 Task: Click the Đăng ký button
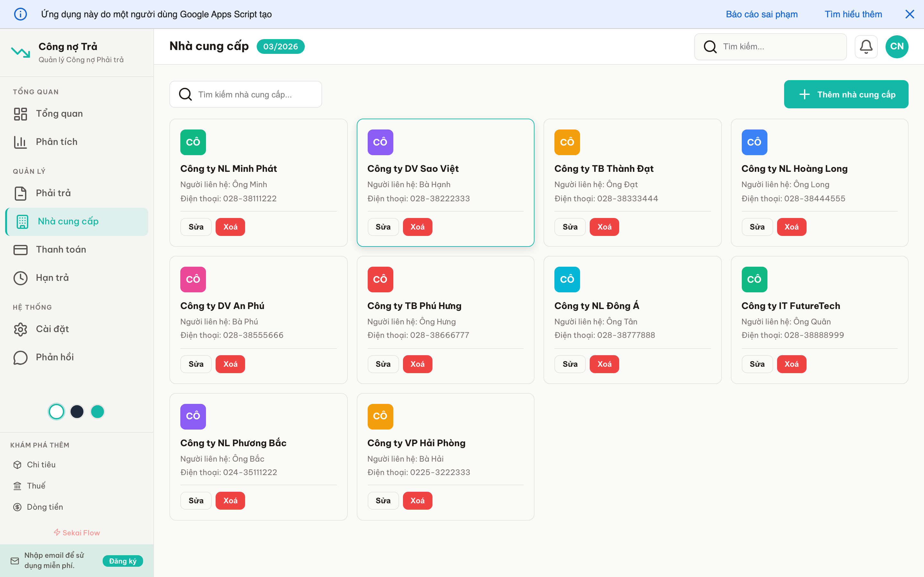pyautogui.click(x=123, y=561)
